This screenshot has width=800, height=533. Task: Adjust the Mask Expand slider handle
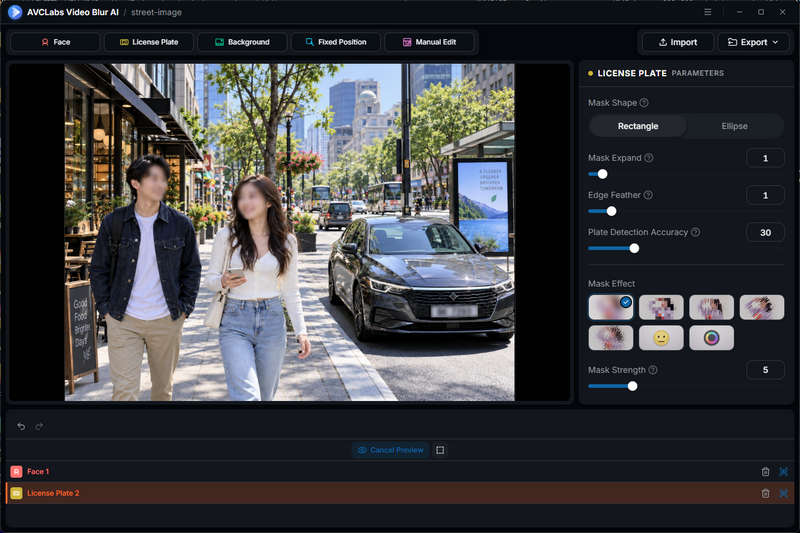603,174
